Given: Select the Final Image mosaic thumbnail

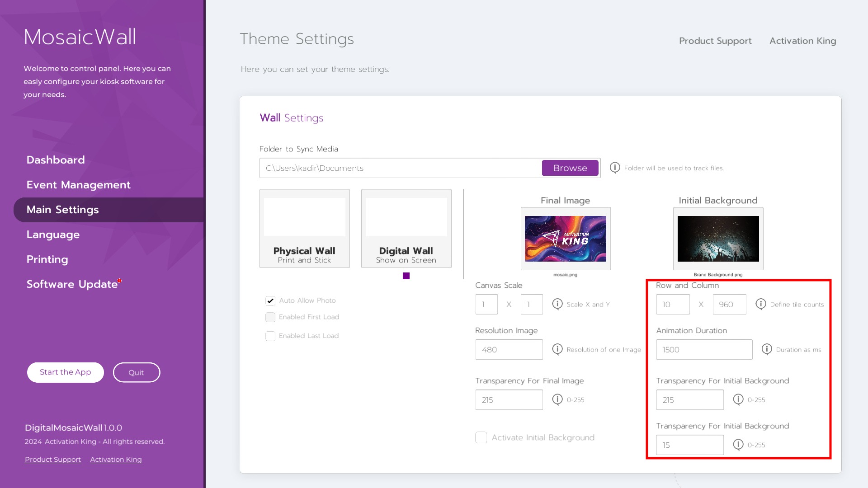Looking at the screenshot, I should 565,239.
